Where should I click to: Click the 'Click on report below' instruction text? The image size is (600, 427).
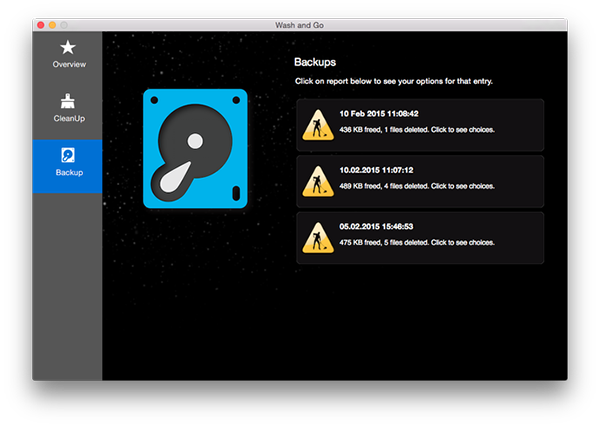click(x=394, y=81)
